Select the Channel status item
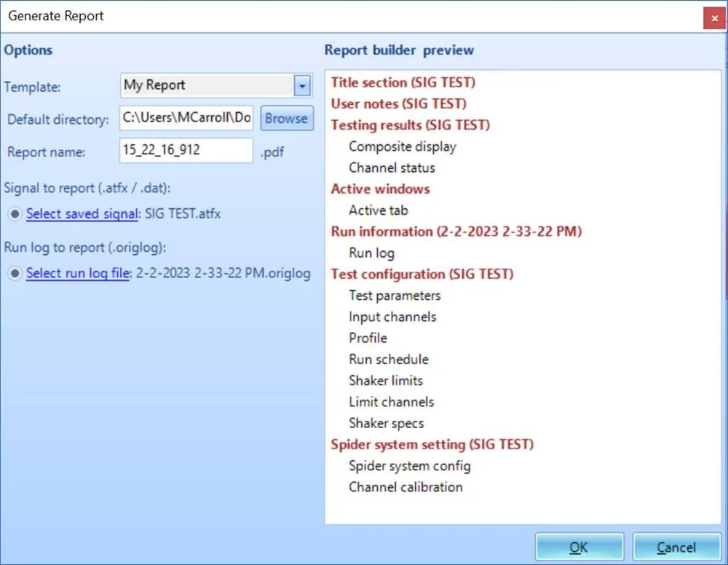The width and height of the screenshot is (728, 565). [392, 167]
